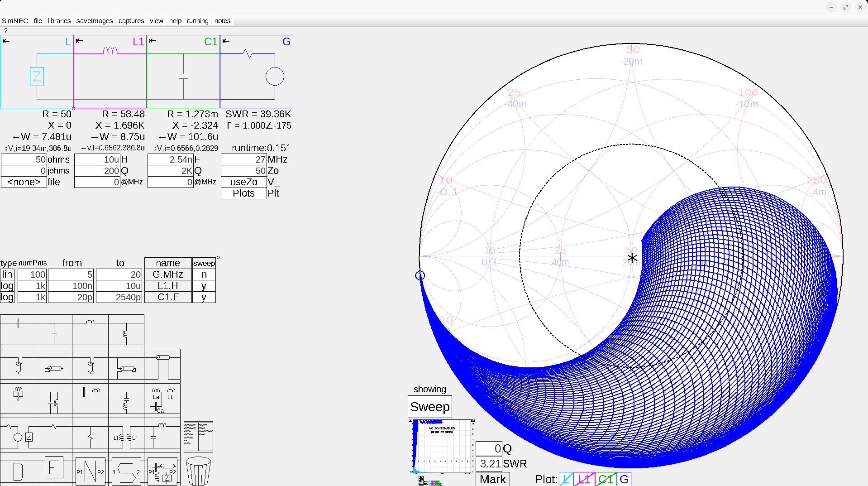The width and height of the screenshot is (868, 486).
Task: Click the trash can icon
Action: pos(198,471)
